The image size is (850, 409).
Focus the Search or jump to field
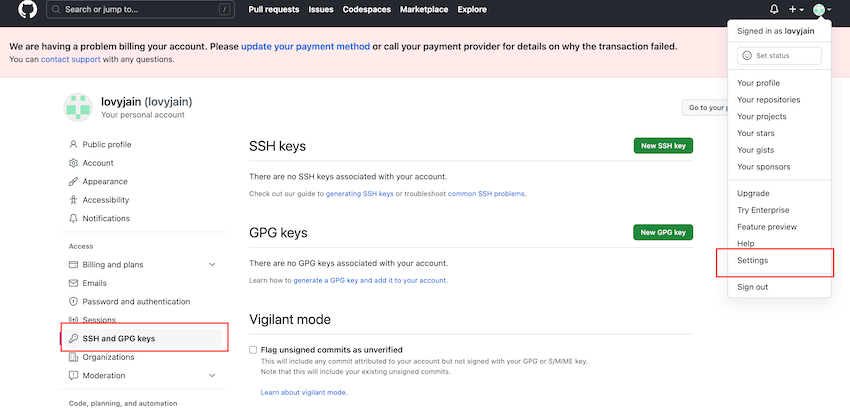[x=140, y=9]
